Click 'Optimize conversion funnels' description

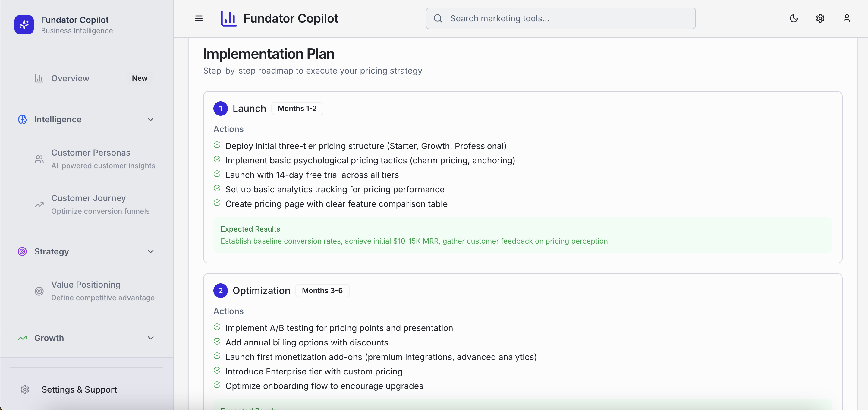(100, 211)
